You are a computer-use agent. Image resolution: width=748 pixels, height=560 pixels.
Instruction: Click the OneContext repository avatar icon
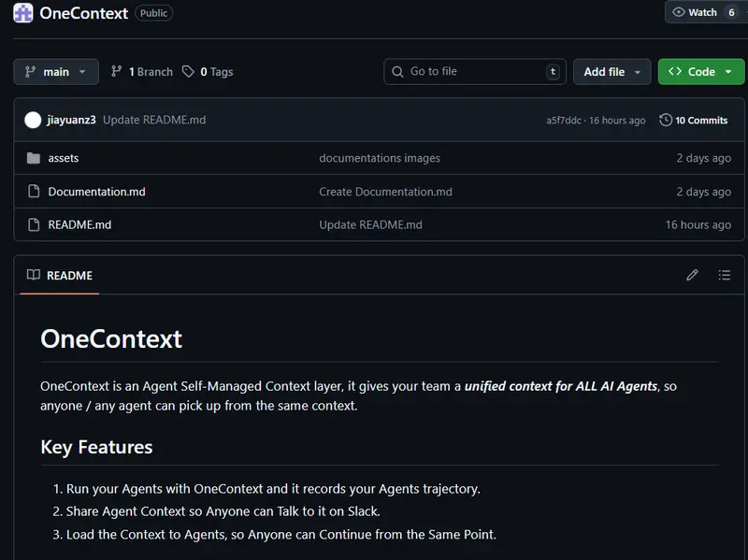pyautogui.click(x=23, y=13)
